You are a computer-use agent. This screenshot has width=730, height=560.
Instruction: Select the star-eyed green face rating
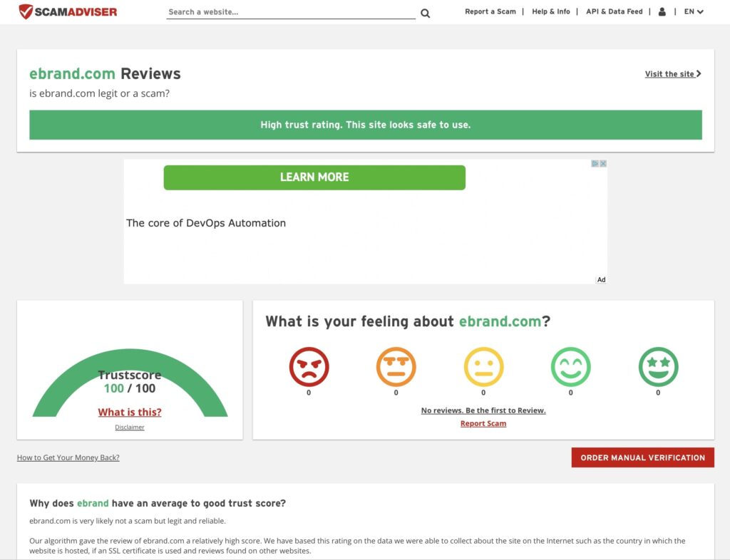[x=658, y=367]
